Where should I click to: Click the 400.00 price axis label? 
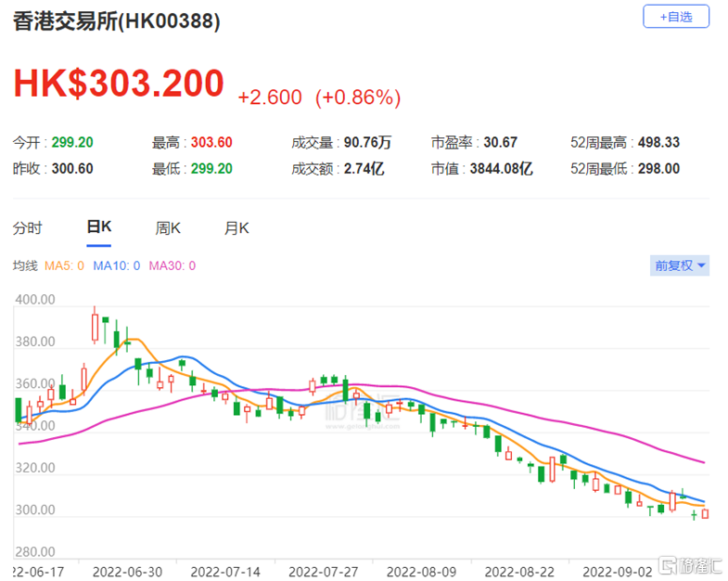tap(35, 300)
